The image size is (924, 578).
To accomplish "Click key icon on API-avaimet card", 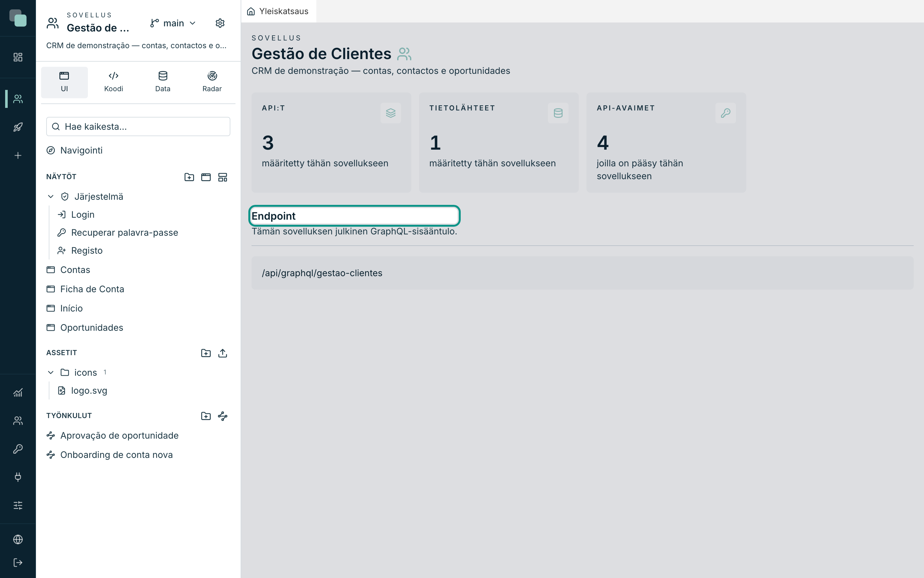I will [725, 113].
